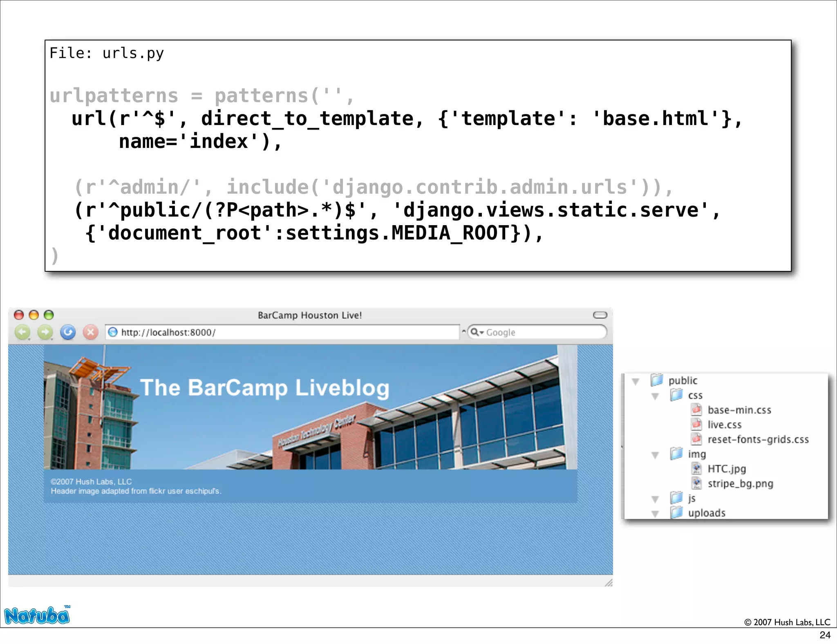
Task: Stop loading with the red X button
Action: click(x=91, y=332)
